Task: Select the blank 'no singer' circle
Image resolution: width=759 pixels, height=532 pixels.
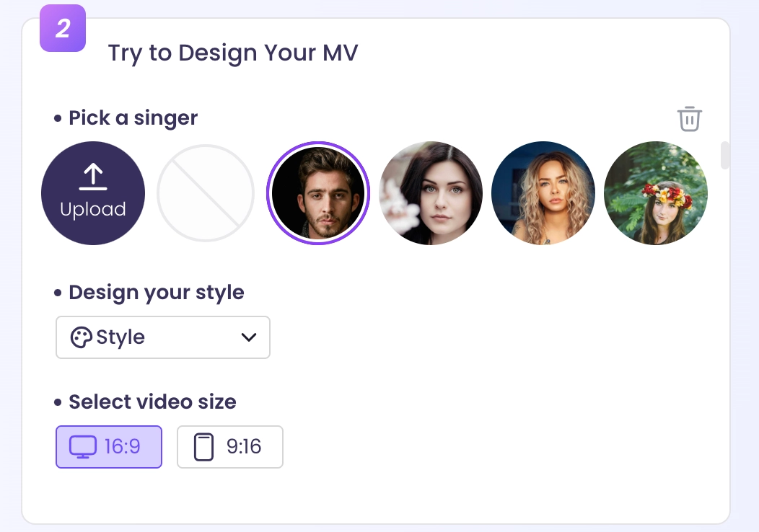Action: [x=206, y=193]
